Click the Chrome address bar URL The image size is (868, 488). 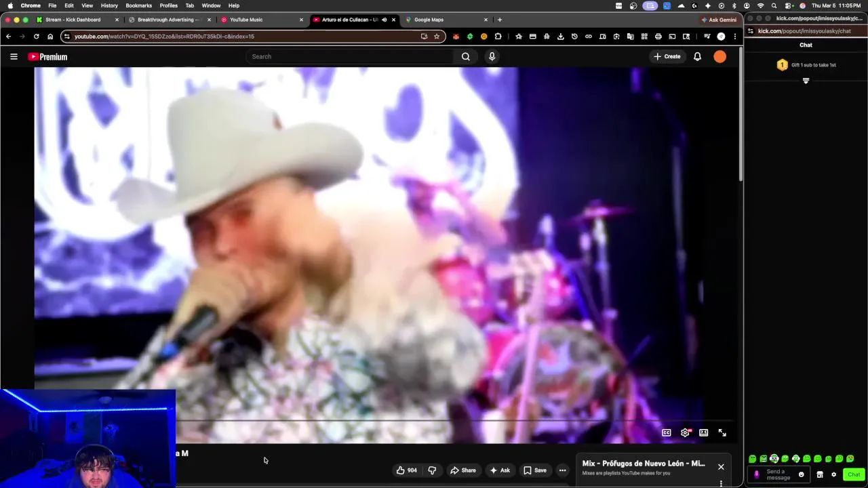tap(164, 37)
